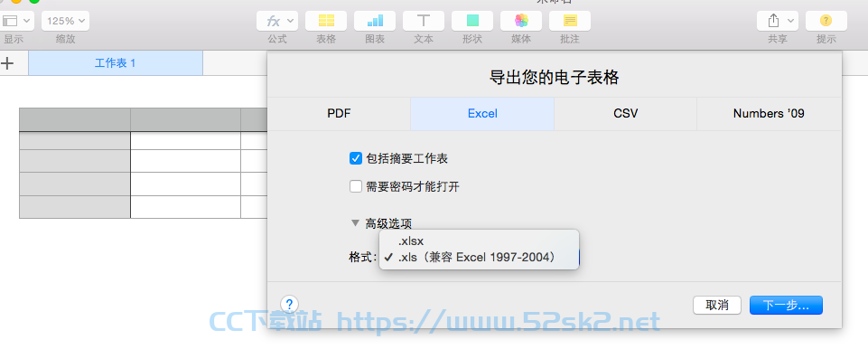Open export help with question mark button

tap(290, 304)
